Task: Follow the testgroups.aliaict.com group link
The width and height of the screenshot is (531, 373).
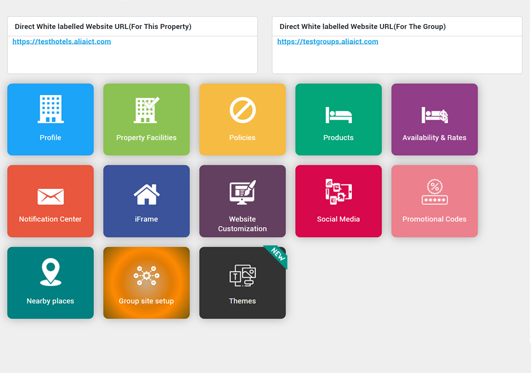Action: (327, 41)
